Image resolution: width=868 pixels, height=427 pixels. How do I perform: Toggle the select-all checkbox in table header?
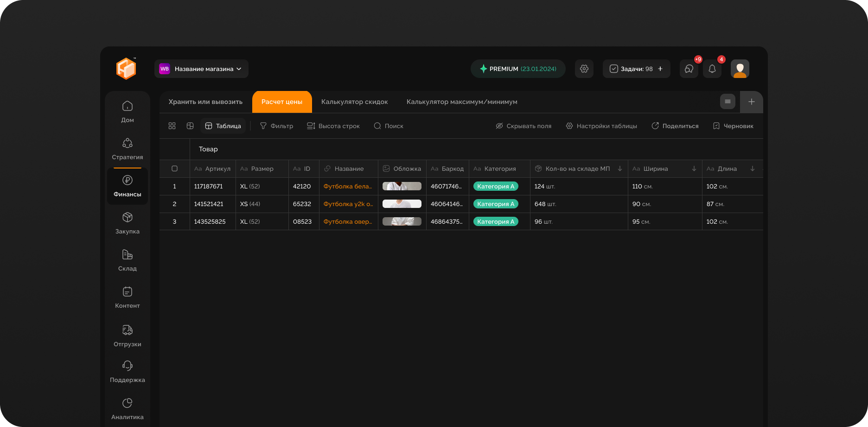tap(175, 169)
